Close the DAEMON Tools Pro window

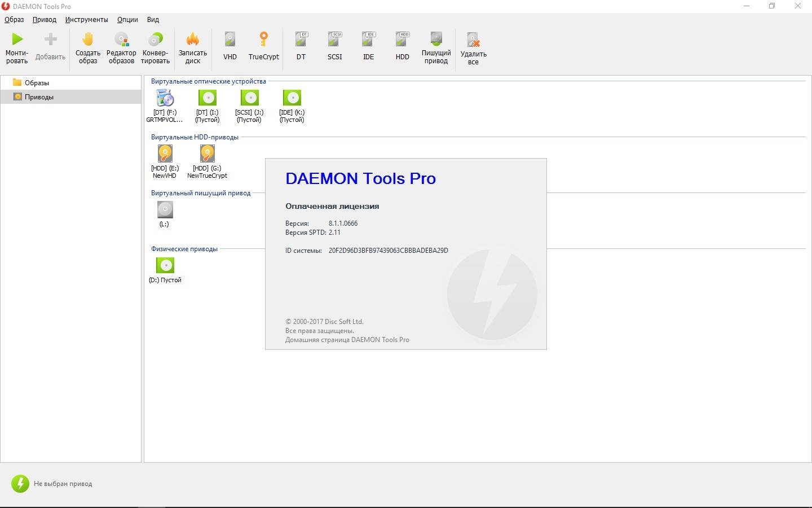[798, 6]
